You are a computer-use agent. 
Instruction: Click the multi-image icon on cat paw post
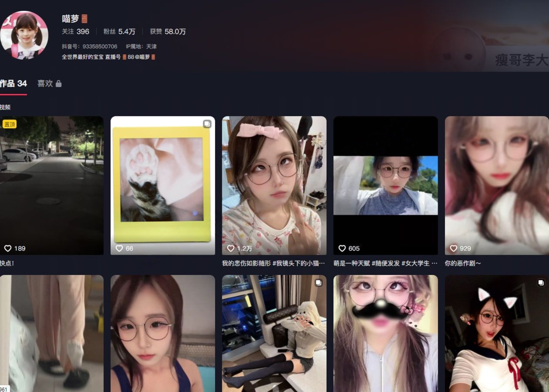207,124
